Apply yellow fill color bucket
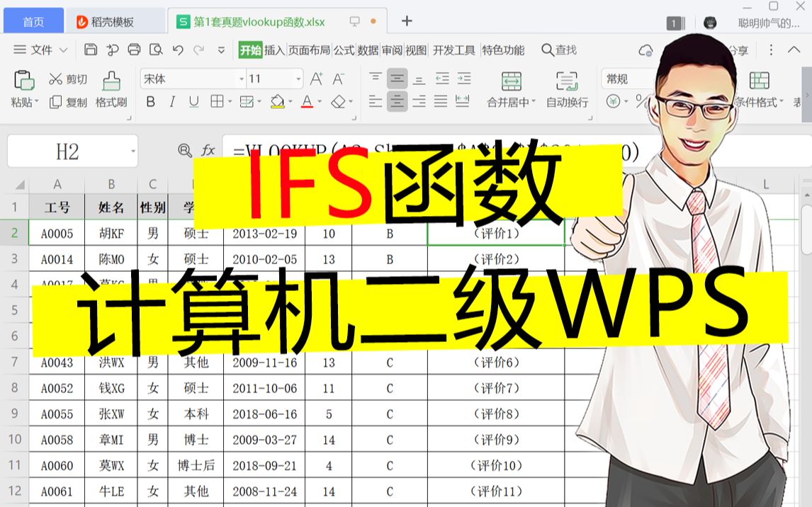The image size is (812, 507). [277, 101]
